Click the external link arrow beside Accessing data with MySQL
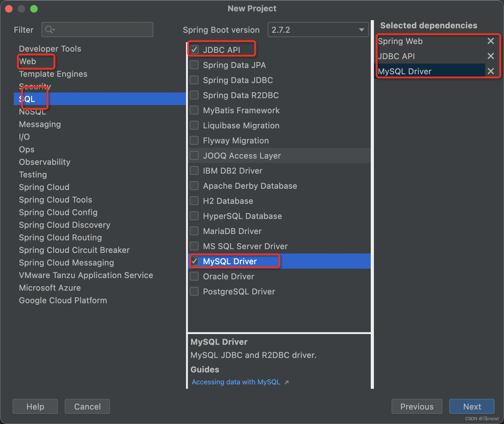The height and width of the screenshot is (424, 504). pyautogui.click(x=287, y=382)
